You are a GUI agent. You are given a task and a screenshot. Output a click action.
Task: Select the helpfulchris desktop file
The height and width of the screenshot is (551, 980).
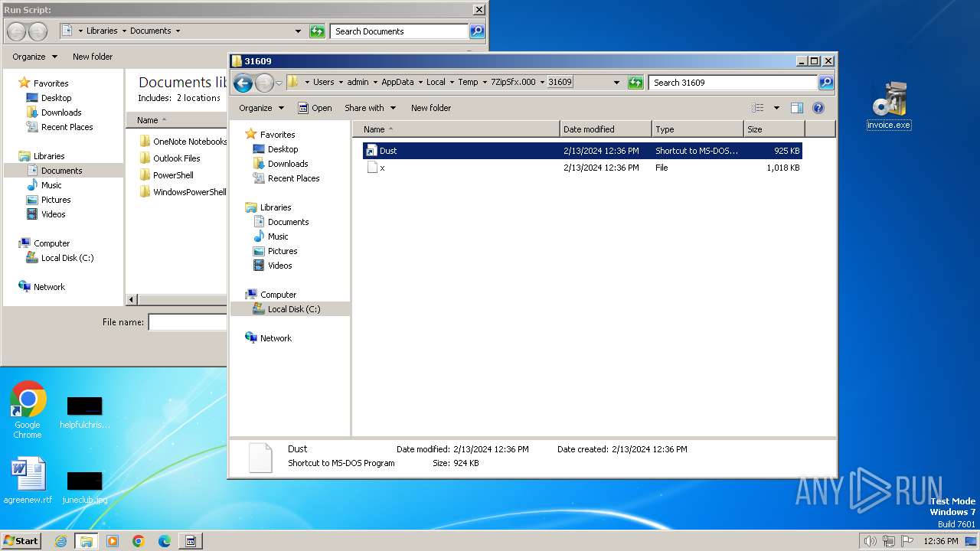tap(84, 412)
